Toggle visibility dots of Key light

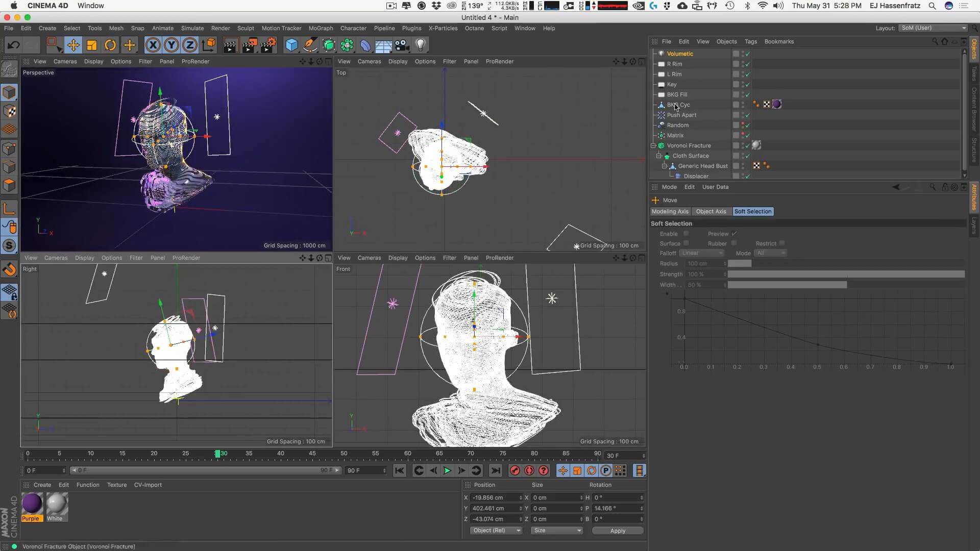click(x=743, y=84)
